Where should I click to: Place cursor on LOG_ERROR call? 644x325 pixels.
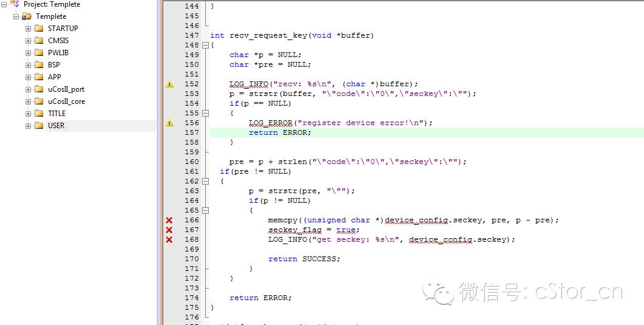point(271,123)
